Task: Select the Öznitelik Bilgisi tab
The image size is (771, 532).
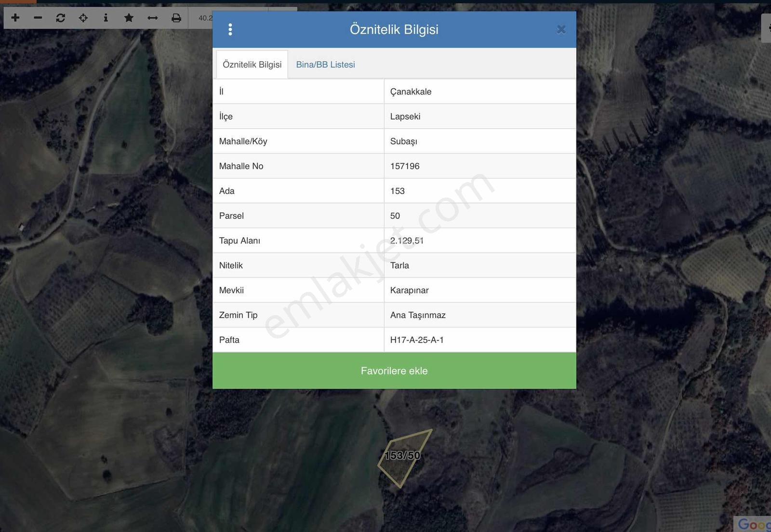Action: pos(252,65)
